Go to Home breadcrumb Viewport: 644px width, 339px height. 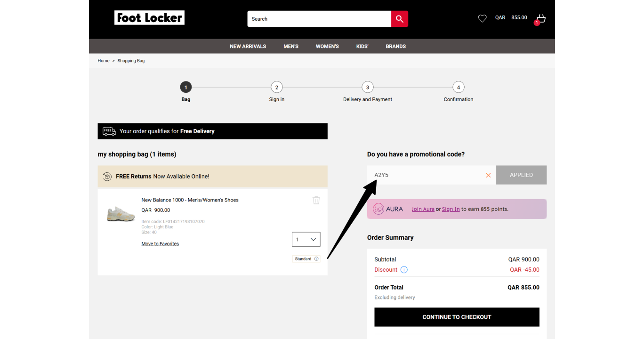point(104,61)
